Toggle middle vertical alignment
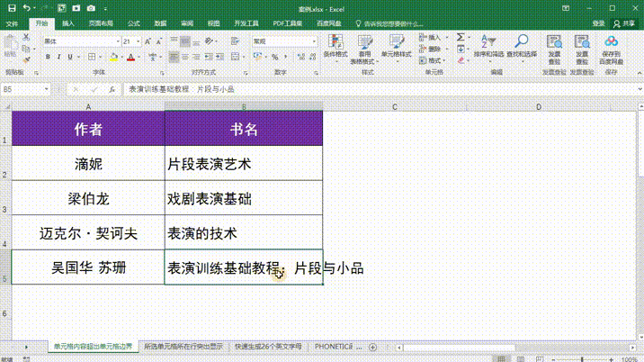The height and width of the screenshot is (362, 644). tap(185, 41)
